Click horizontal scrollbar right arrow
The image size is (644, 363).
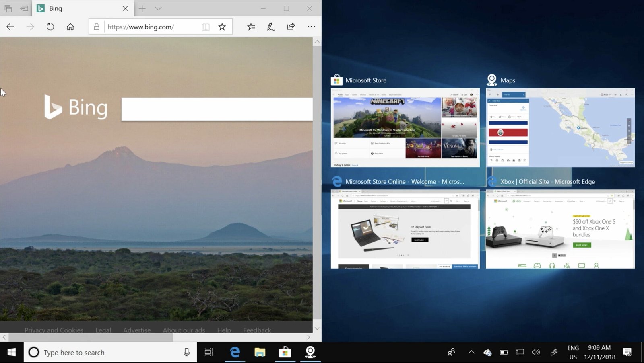(x=309, y=337)
